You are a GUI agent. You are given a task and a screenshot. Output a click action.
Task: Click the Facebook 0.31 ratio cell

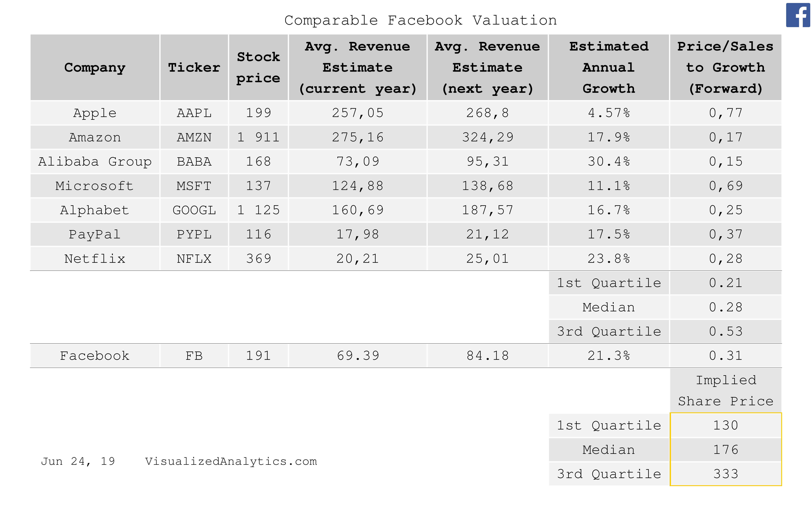tap(725, 356)
